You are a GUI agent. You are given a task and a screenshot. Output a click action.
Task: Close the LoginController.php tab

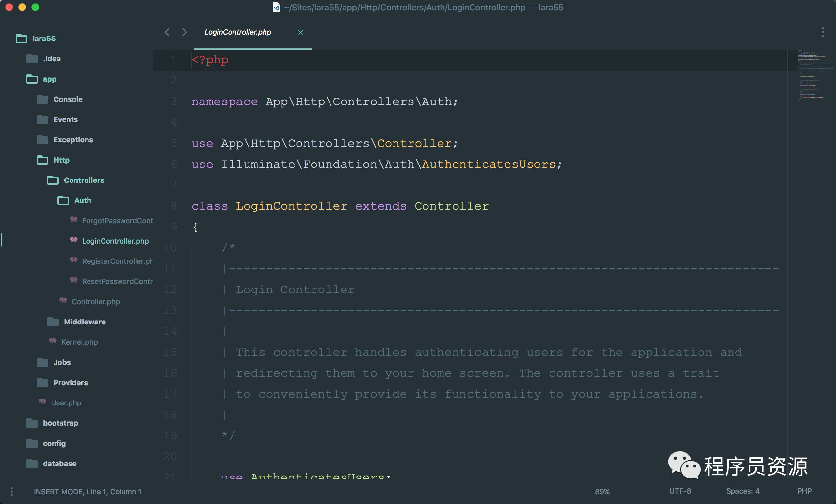301,32
